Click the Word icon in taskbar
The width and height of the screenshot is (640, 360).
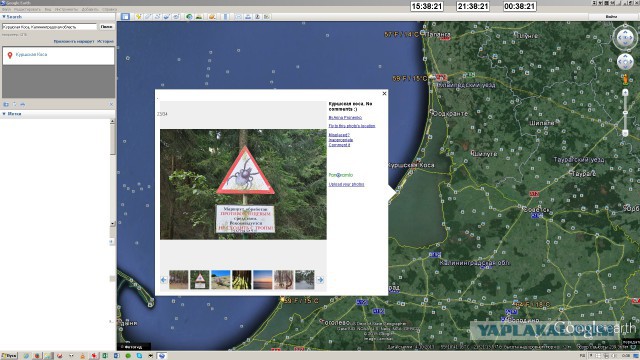pos(116,356)
